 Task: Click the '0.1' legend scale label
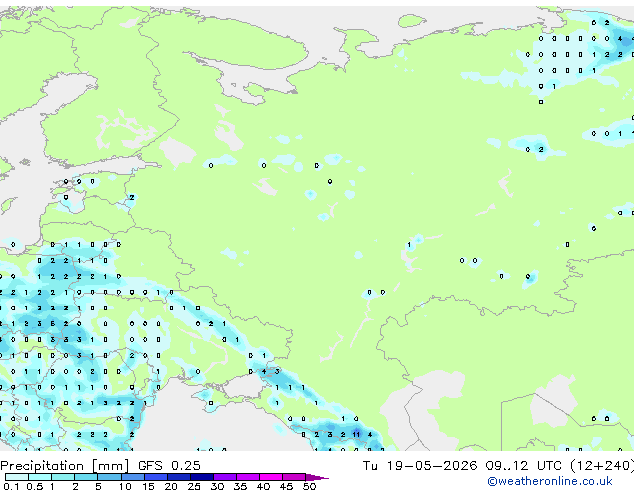(11, 486)
